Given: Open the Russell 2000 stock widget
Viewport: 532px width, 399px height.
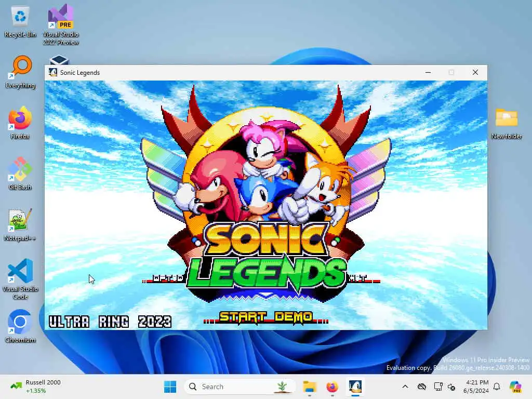Looking at the screenshot, I should click(36, 387).
